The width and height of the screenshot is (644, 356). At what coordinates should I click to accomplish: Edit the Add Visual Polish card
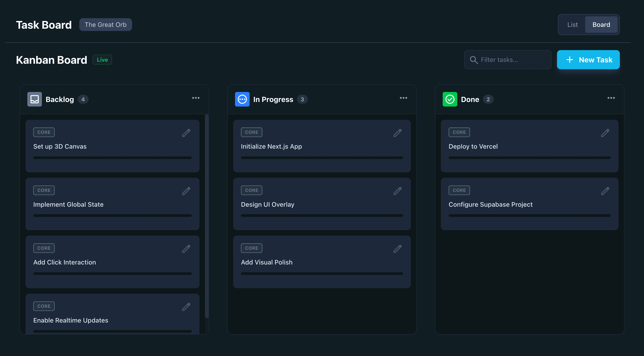coord(397,249)
